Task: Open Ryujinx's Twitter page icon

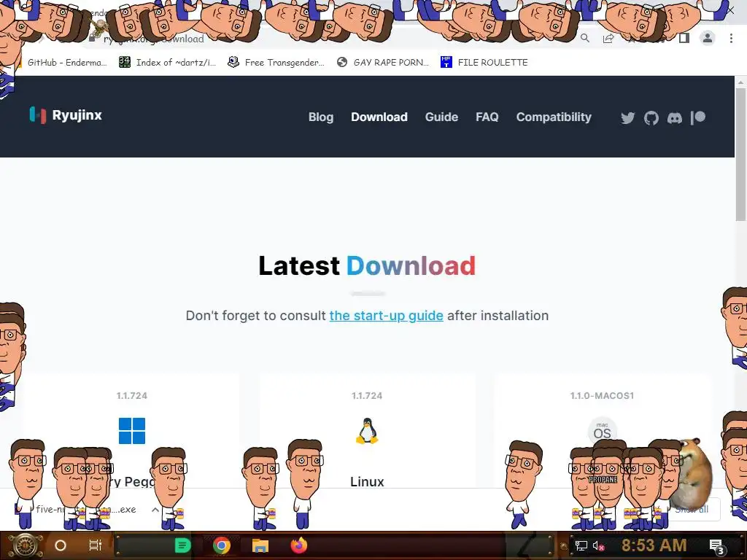Action: click(x=627, y=117)
